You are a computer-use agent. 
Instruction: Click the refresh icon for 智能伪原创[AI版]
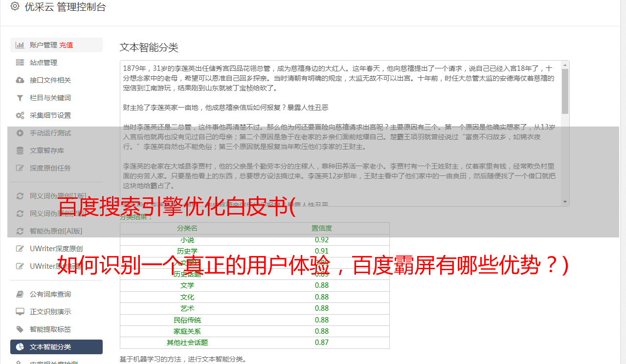[x=20, y=231]
